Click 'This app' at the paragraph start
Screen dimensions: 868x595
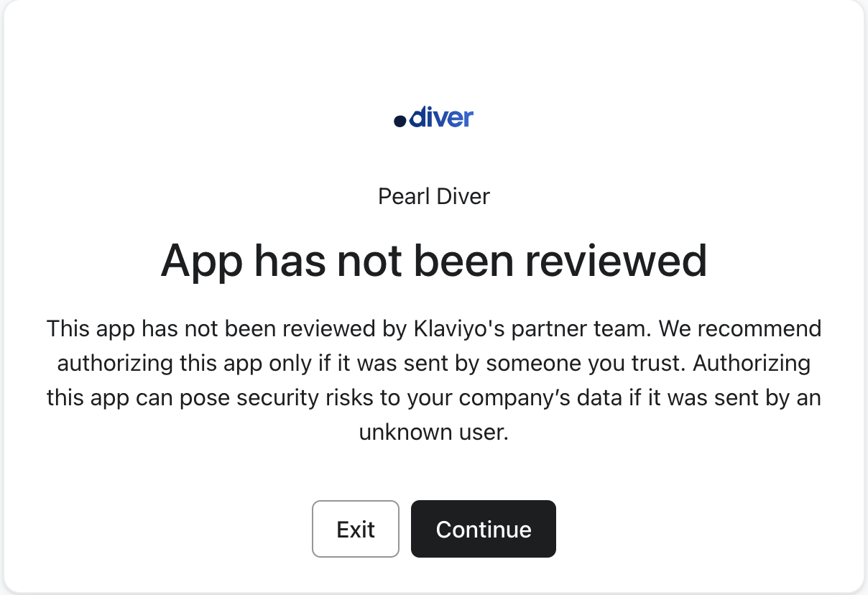[x=91, y=329]
